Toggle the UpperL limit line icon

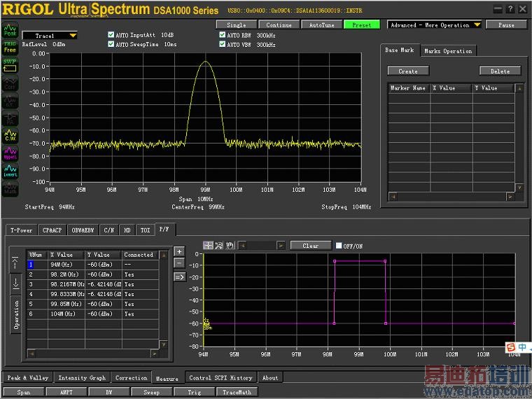tap(10, 153)
